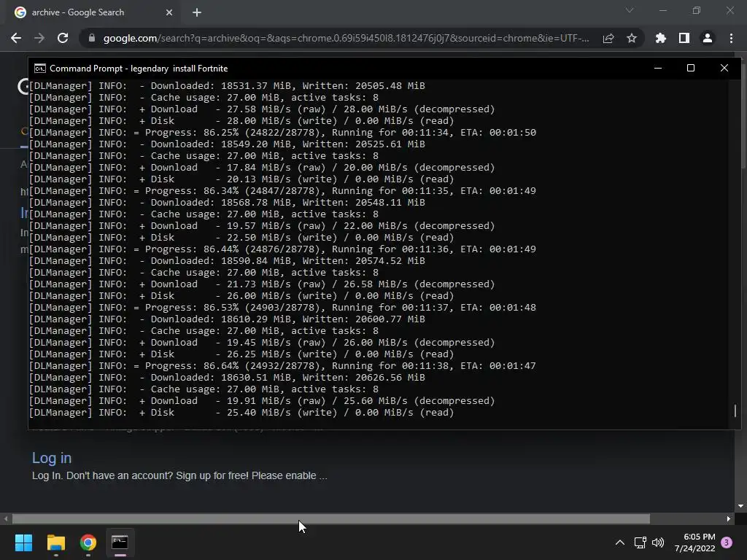The height and width of the screenshot is (560, 747).
Task: Open Windows Start menu
Action: pos(23,542)
